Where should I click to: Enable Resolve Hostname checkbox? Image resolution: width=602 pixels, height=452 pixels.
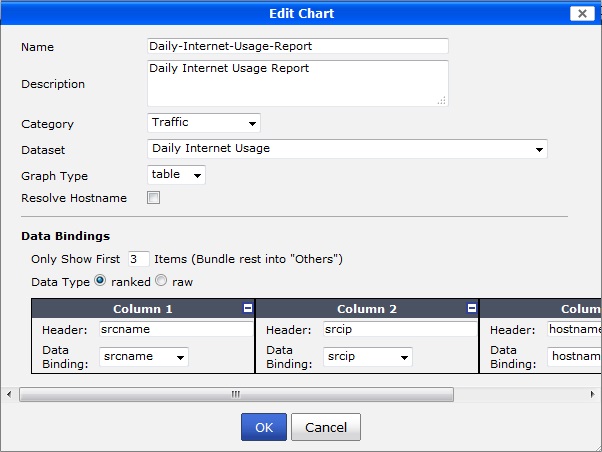[153, 198]
